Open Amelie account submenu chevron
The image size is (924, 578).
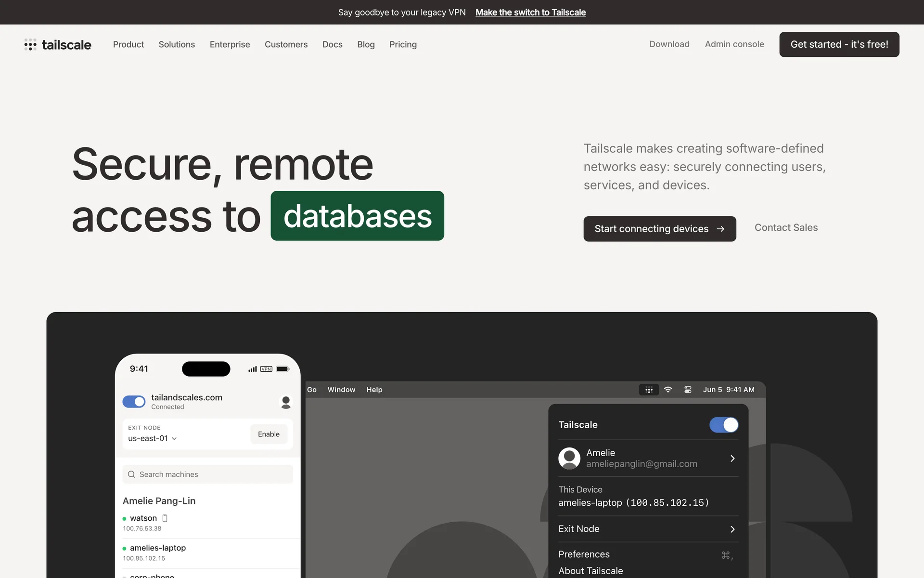pyautogui.click(x=732, y=459)
